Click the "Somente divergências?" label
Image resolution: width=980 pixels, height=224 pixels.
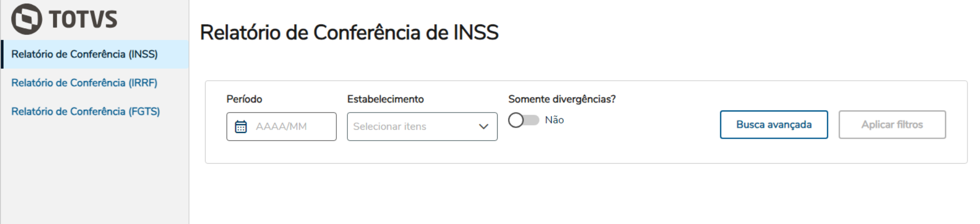point(562,99)
